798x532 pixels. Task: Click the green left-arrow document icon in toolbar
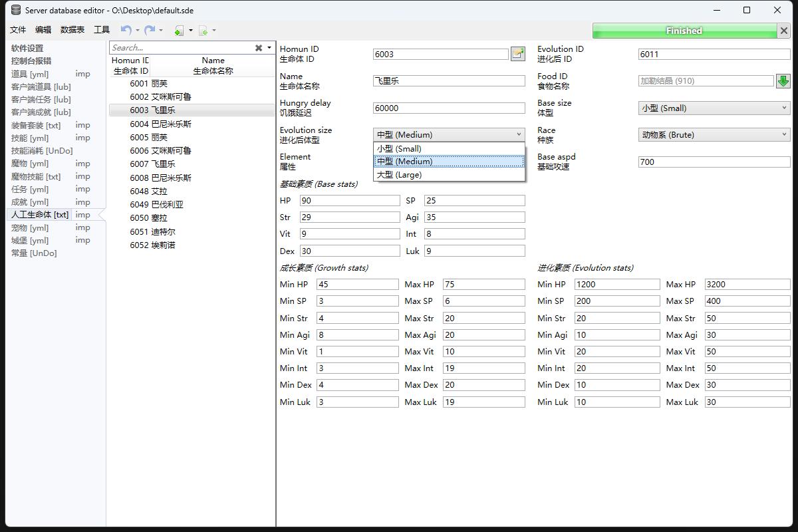click(179, 31)
